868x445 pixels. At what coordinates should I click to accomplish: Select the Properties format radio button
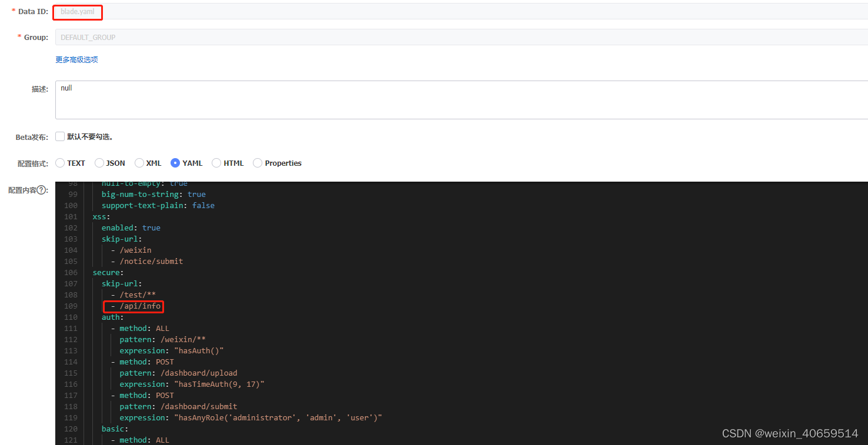(x=257, y=163)
